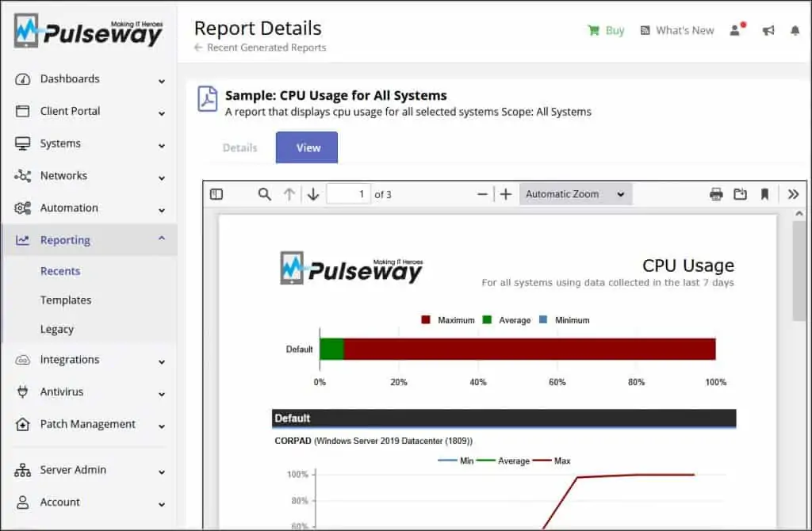
Task: Click the Maximum red legend swatch
Action: (426, 320)
